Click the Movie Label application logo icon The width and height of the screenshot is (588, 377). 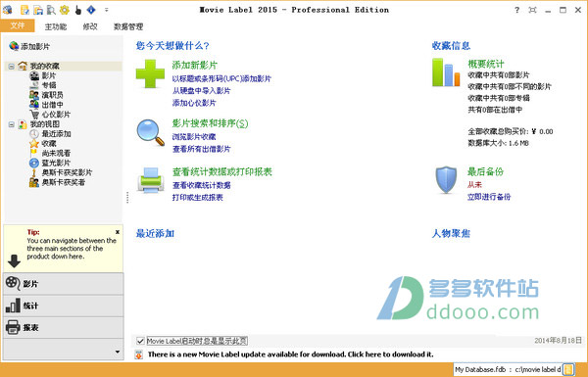click(x=8, y=10)
